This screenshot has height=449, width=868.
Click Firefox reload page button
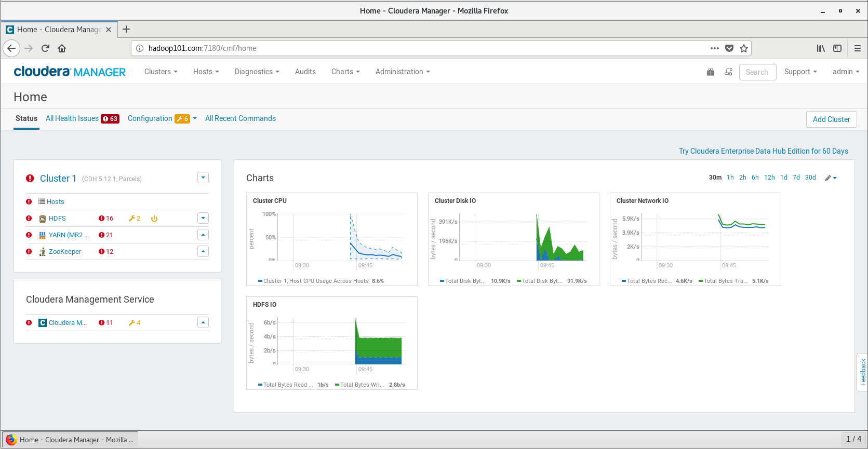point(45,48)
